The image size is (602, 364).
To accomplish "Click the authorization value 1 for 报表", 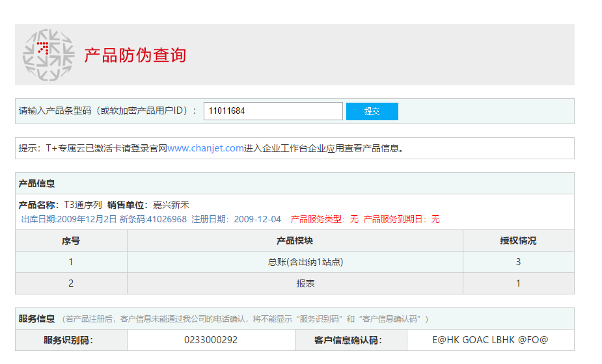I will (518, 283).
